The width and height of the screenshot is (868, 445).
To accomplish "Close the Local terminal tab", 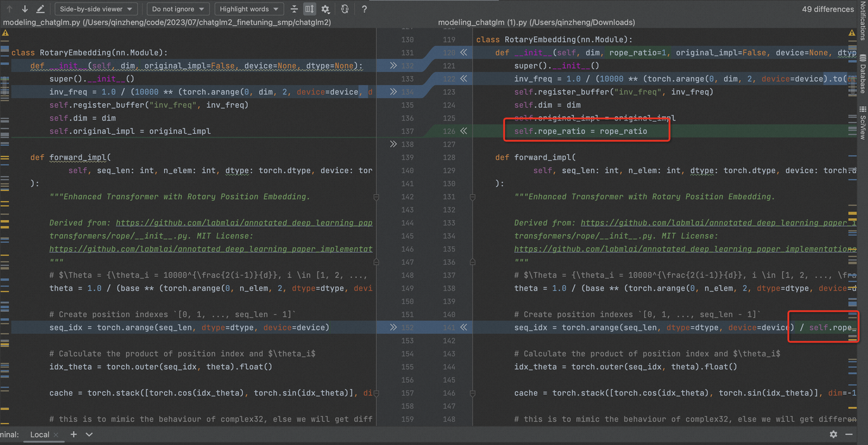I will click(56, 435).
